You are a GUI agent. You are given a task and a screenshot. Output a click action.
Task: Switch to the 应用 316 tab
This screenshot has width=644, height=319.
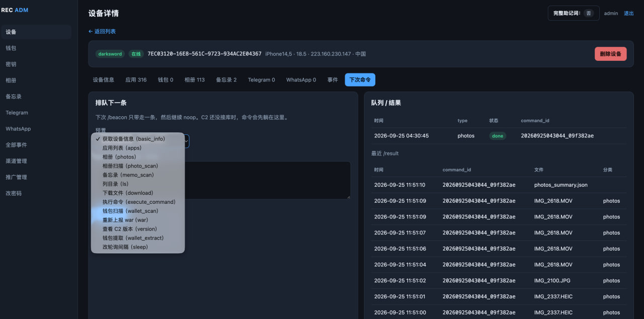point(136,79)
